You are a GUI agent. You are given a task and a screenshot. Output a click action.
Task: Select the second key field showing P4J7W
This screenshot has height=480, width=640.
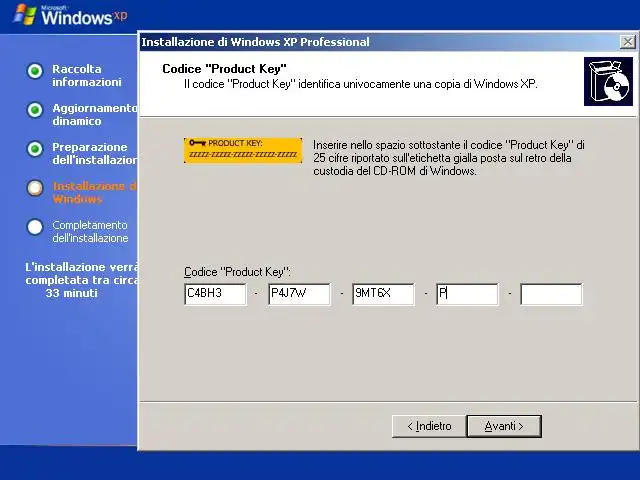300,294
